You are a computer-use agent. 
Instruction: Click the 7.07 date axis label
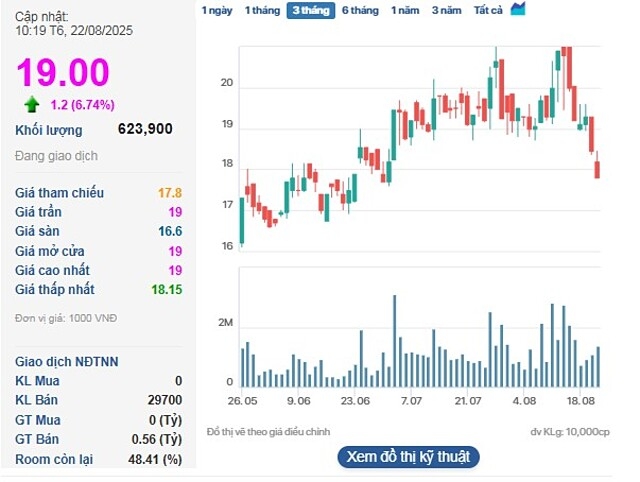coord(410,401)
